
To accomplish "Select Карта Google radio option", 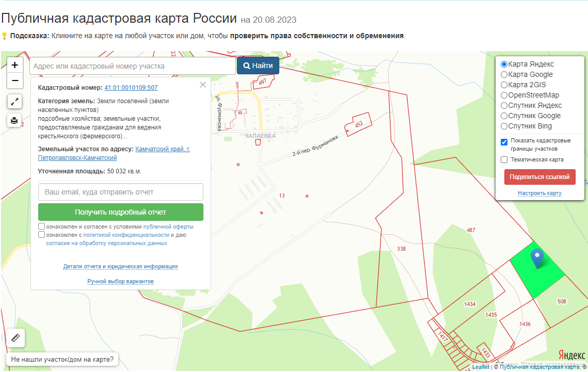I will tap(504, 74).
